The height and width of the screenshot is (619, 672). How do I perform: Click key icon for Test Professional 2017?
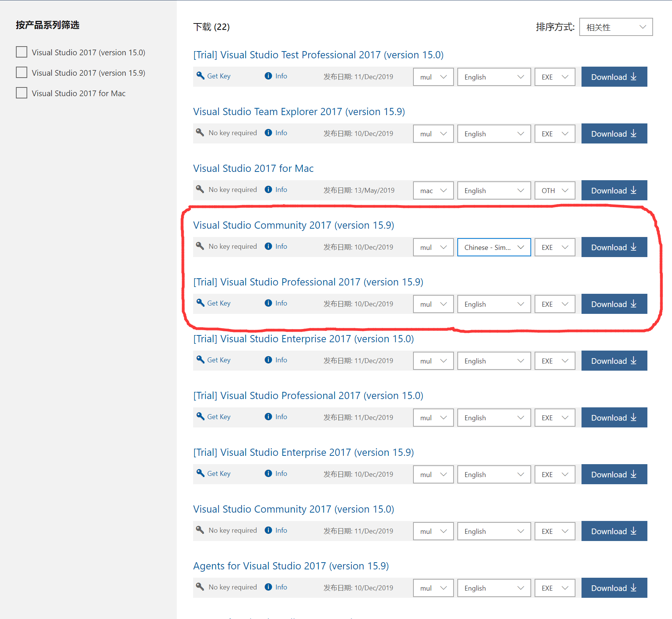pyautogui.click(x=200, y=76)
